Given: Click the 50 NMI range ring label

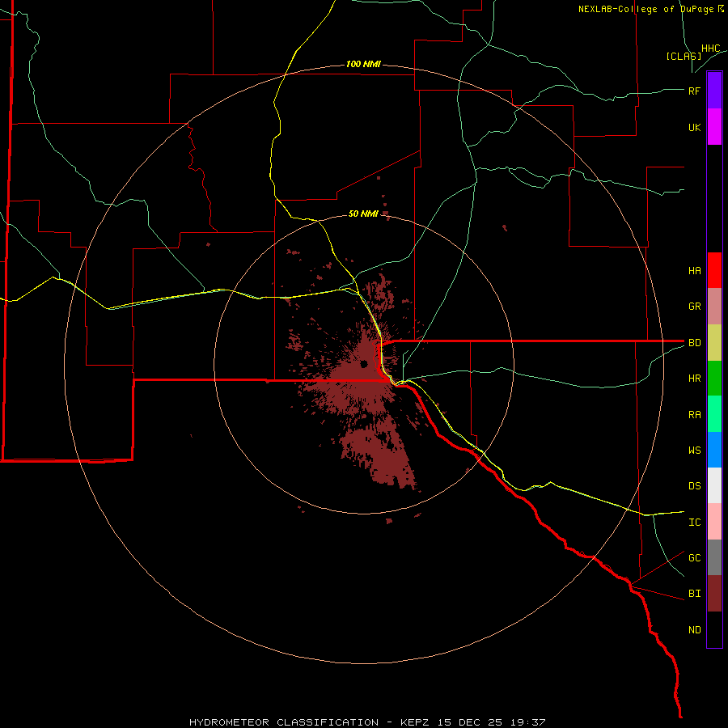Looking at the screenshot, I should (363, 214).
